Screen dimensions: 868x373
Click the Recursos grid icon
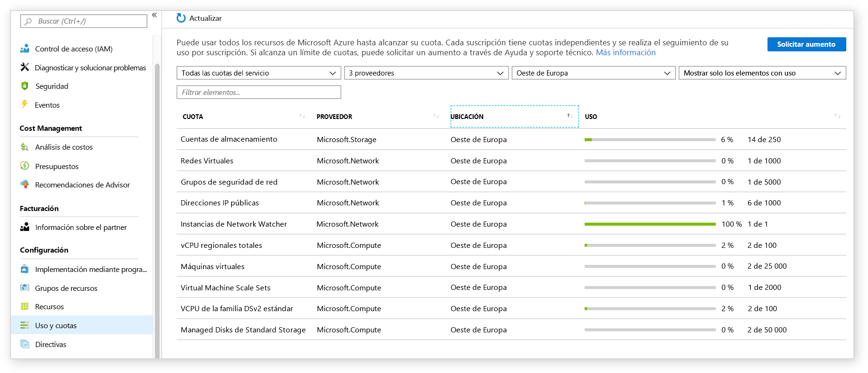click(x=25, y=306)
